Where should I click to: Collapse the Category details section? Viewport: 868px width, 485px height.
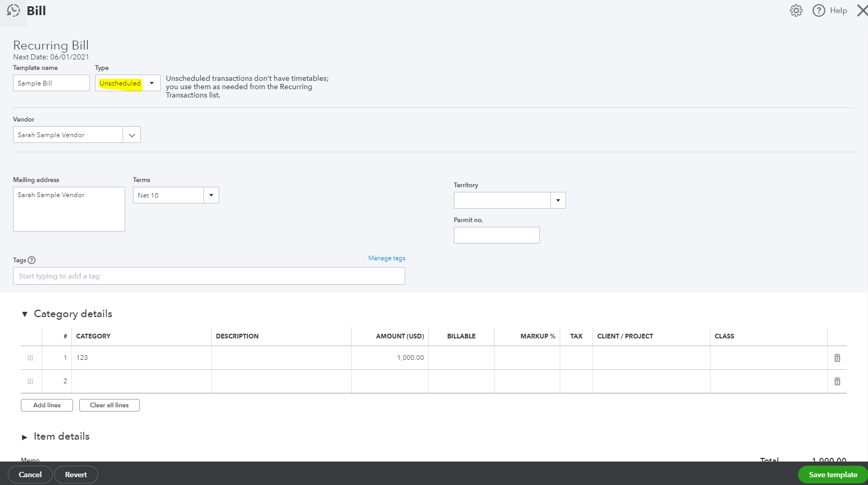click(25, 314)
